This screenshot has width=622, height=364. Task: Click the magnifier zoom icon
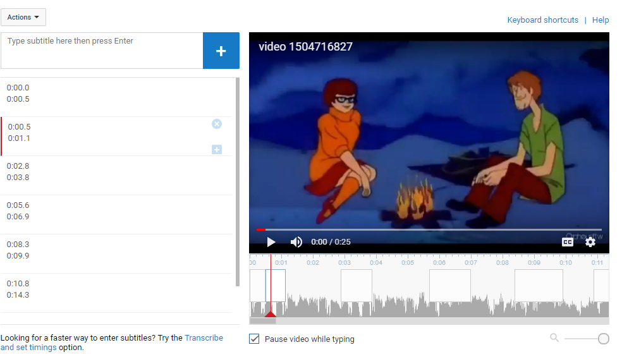click(554, 338)
